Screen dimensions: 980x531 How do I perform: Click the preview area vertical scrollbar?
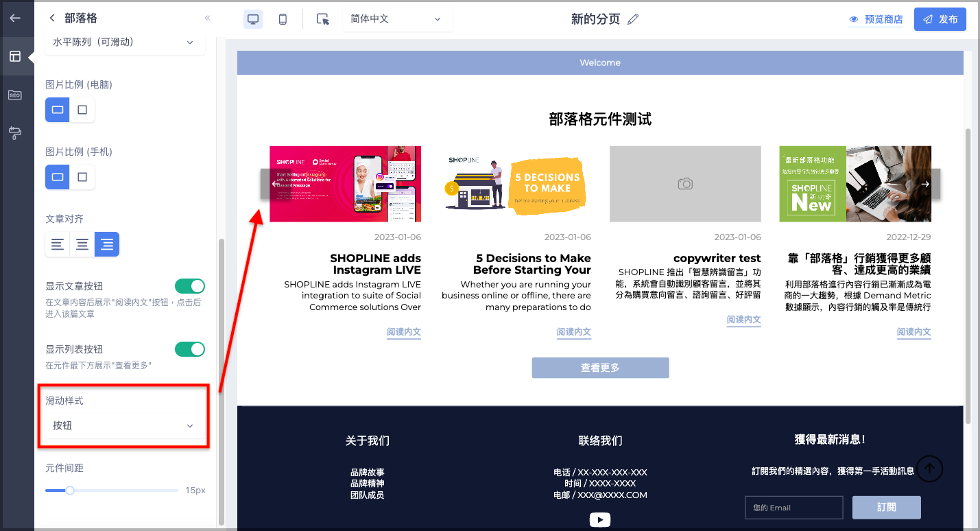click(x=968, y=274)
